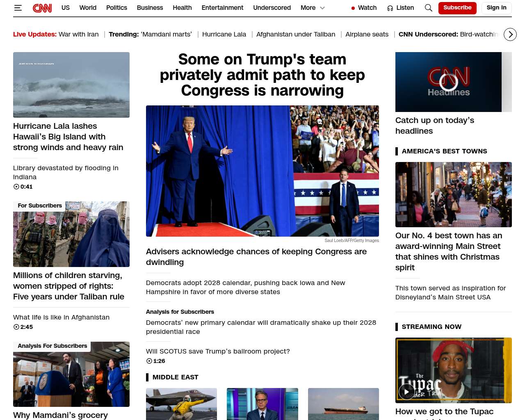Open news anchor studio thumbnail
The width and height of the screenshot is (525, 420).
point(262,404)
